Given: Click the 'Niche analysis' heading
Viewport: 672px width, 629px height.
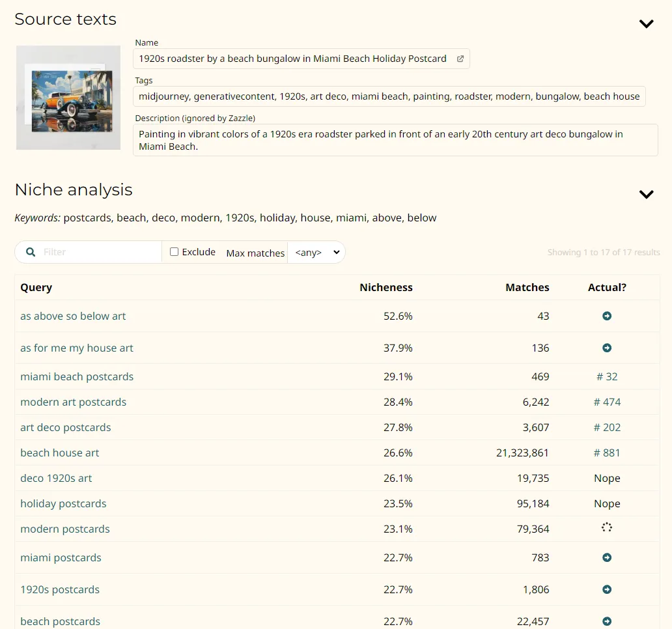Looking at the screenshot, I should [74, 190].
